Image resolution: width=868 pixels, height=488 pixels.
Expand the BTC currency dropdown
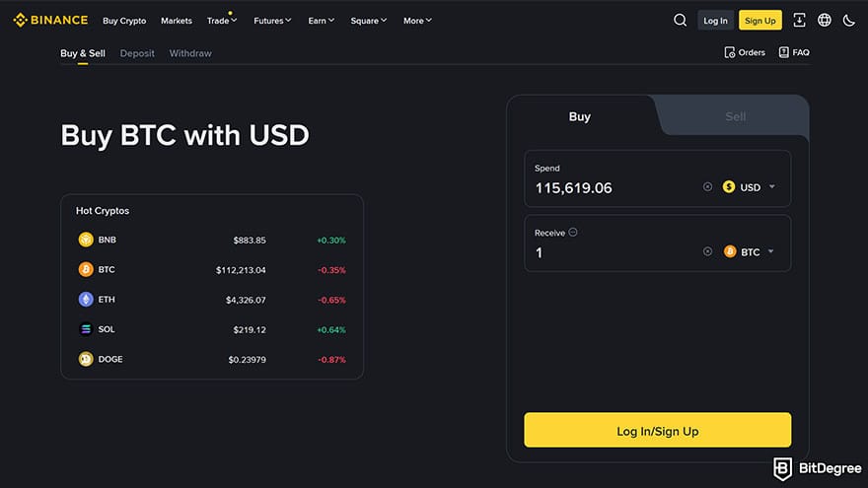pos(771,251)
